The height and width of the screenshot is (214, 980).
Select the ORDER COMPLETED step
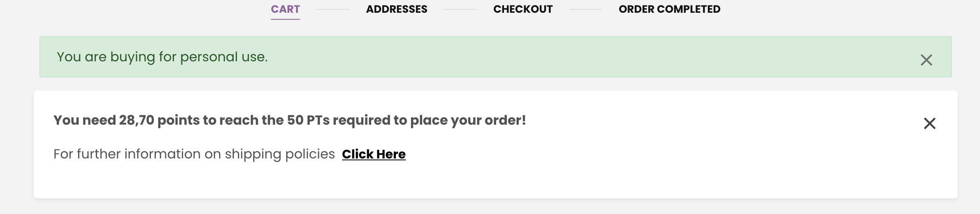click(x=669, y=9)
